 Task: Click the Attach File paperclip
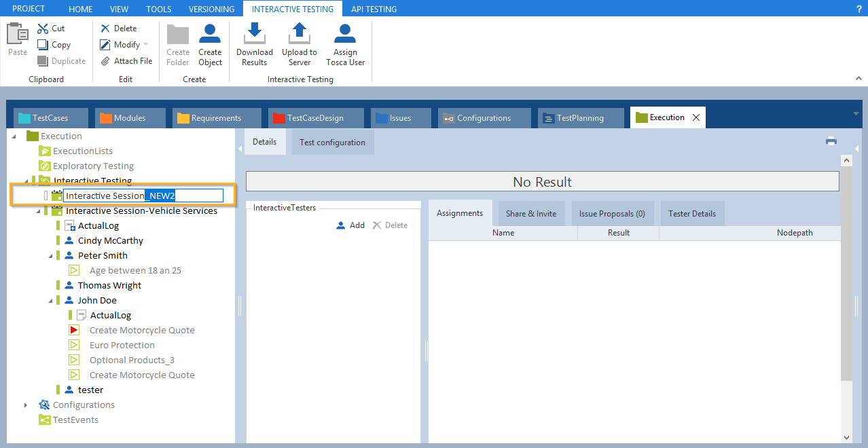click(105, 61)
